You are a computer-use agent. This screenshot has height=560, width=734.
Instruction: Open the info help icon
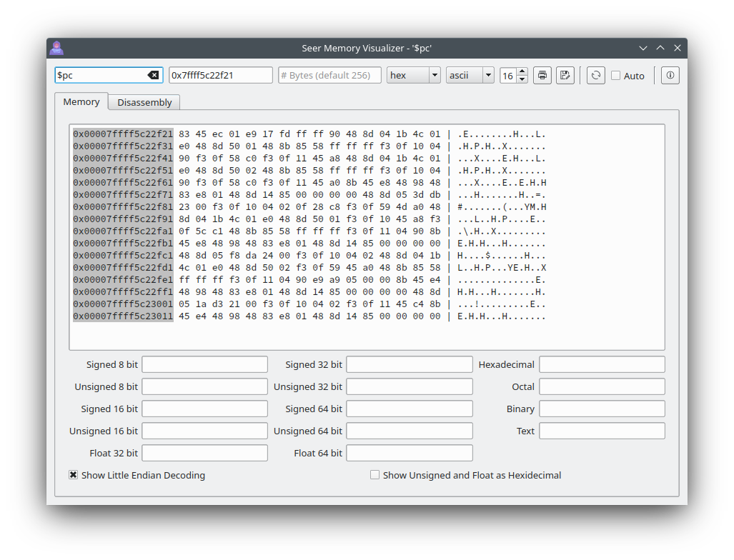click(x=670, y=75)
